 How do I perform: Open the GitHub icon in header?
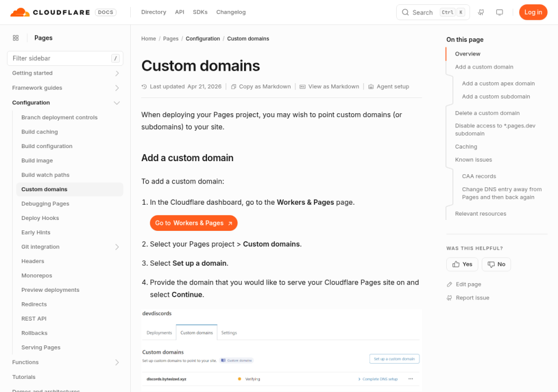[481, 12]
